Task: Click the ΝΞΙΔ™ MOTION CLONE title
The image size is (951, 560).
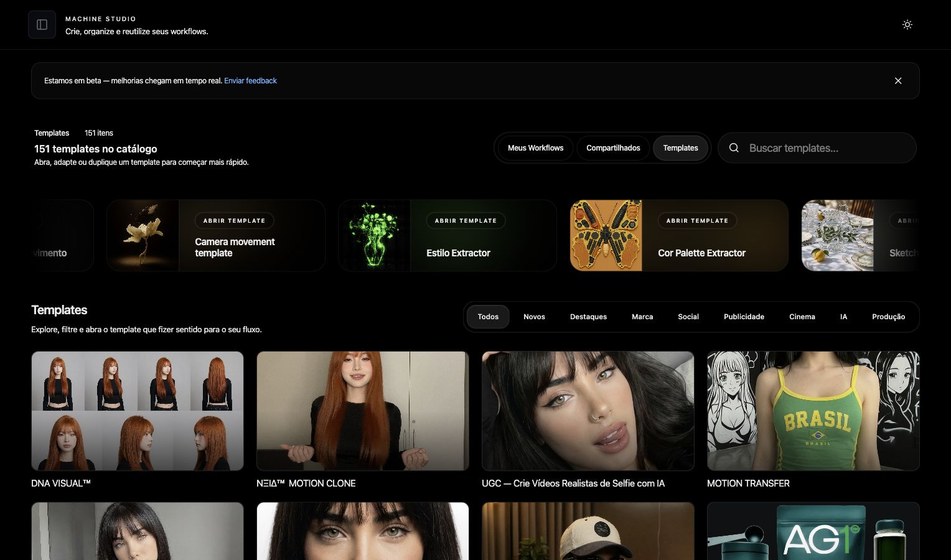Action: pos(306,483)
